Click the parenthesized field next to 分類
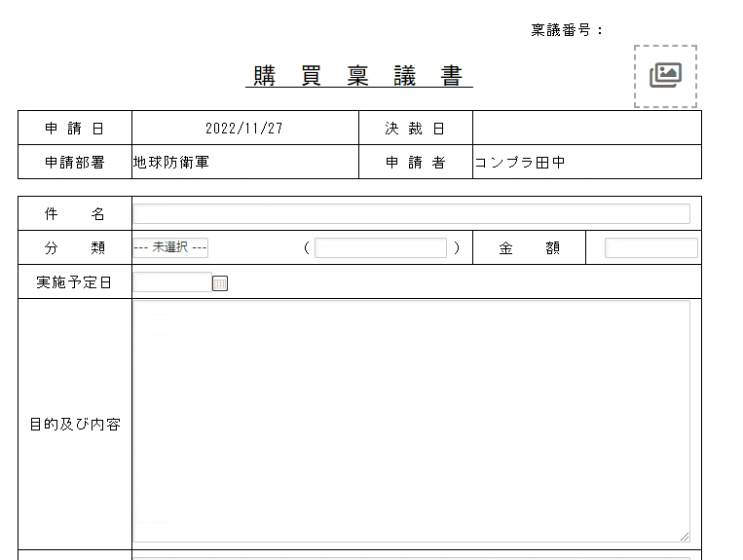 click(381, 247)
